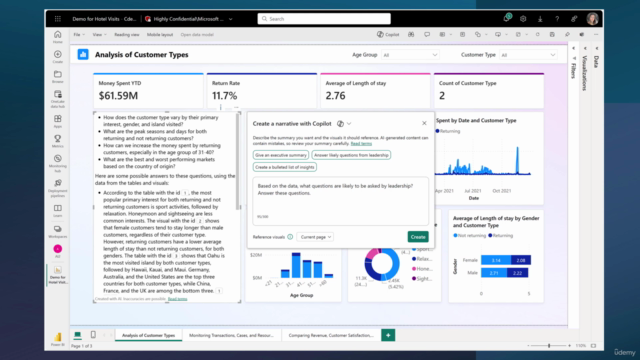Viewport: 640px width, 360px height.
Task: Open the File menu
Action: [79, 35]
